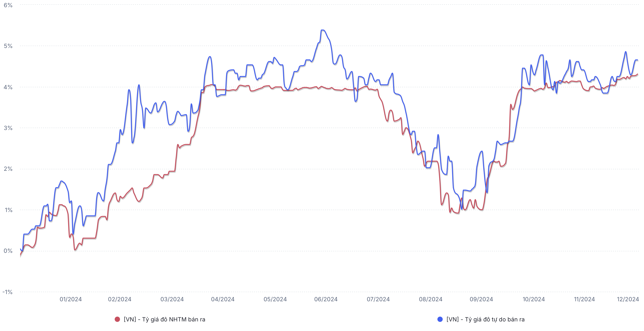644x331 pixels.
Task: Click the 01/2024 x-axis label
Action: coord(71,299)
